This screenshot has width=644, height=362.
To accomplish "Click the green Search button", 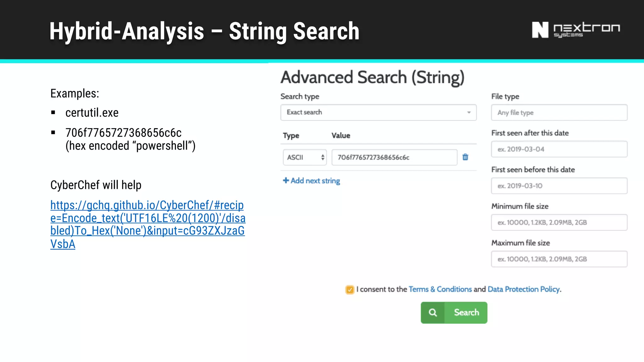I will click(454, 313).
